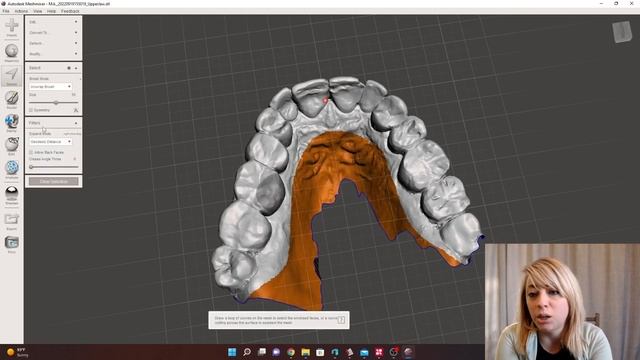640x360 pixels.
Task: Toggle Allow Back Faces checkbox
Action: [x=31, y=152]
